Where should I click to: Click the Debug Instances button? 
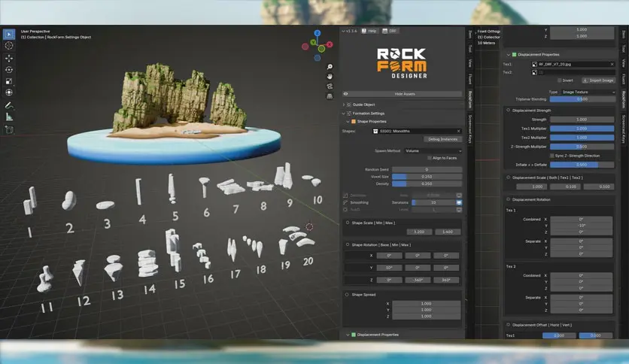pos(442,139)
